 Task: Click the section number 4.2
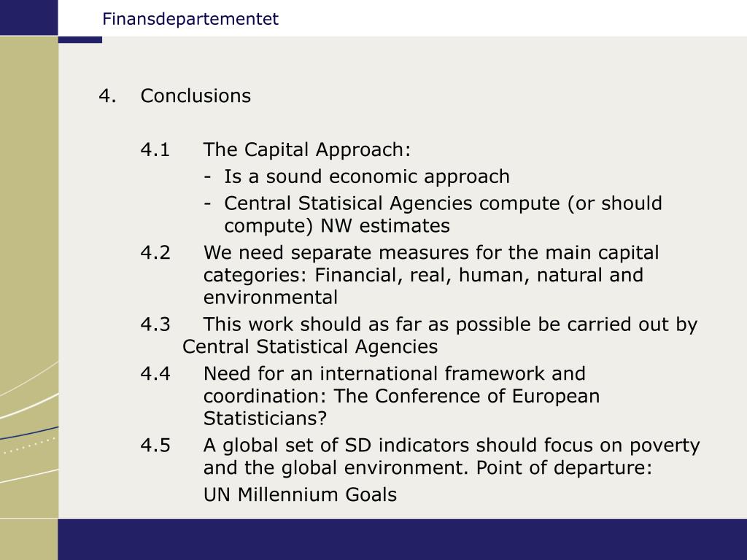click(x=155, y=253)
